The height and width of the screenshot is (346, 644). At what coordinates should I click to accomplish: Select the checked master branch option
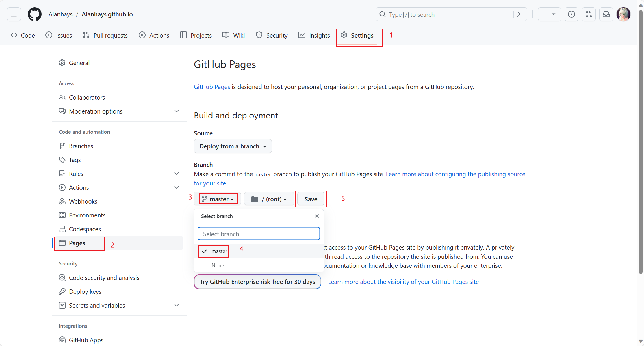(219, 251)
